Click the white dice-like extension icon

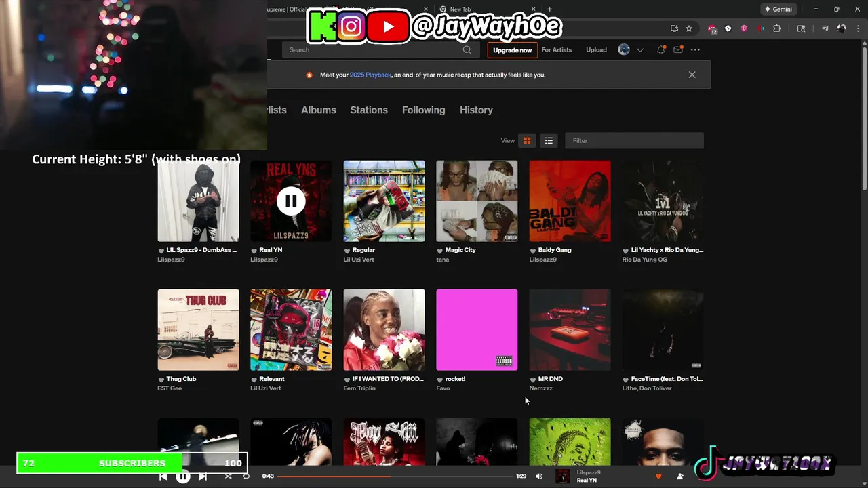click(728, 28)
